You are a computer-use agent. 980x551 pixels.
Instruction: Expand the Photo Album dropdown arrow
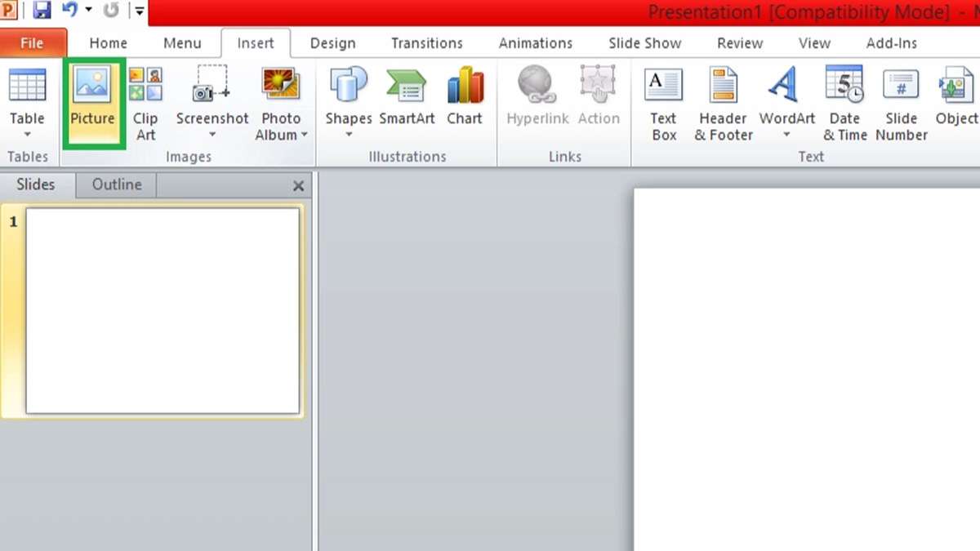(305, 136)
